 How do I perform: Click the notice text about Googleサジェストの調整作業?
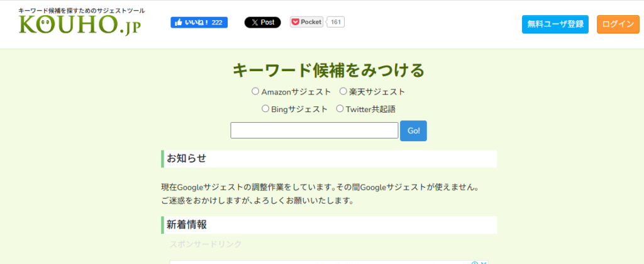click(x=320, y=188)
